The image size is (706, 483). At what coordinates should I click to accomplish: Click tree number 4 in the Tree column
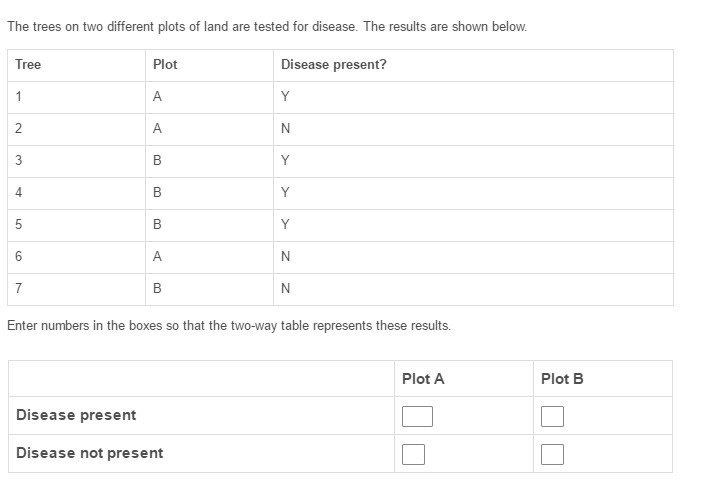click(19, 192)
